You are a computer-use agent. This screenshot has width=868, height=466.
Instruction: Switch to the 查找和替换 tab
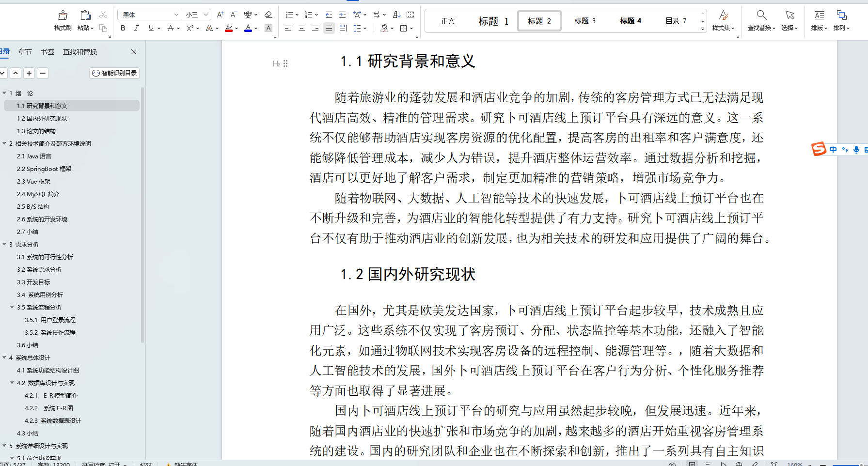(x=80, y=52)
